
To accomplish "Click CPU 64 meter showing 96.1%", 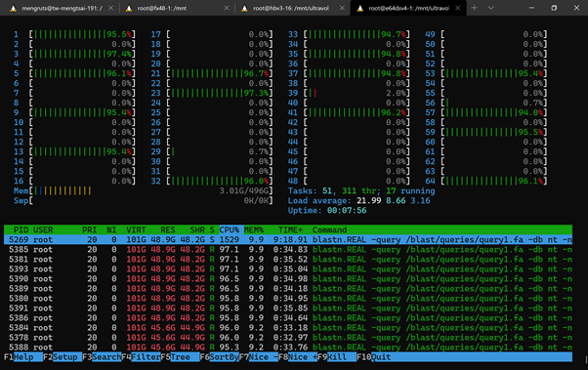I will pos(486,181).
